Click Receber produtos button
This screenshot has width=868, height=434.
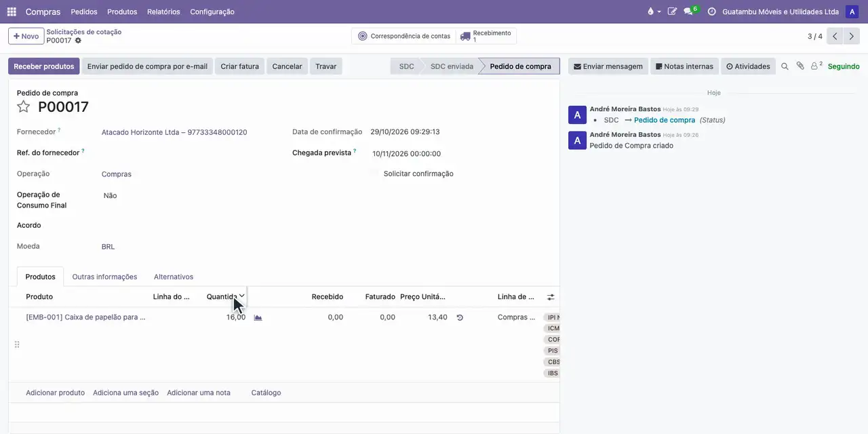click(44, 66)
